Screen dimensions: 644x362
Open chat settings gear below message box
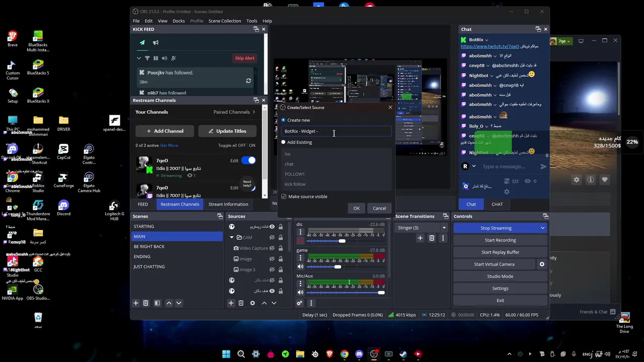pyautogui.click(x=507, y=192)
